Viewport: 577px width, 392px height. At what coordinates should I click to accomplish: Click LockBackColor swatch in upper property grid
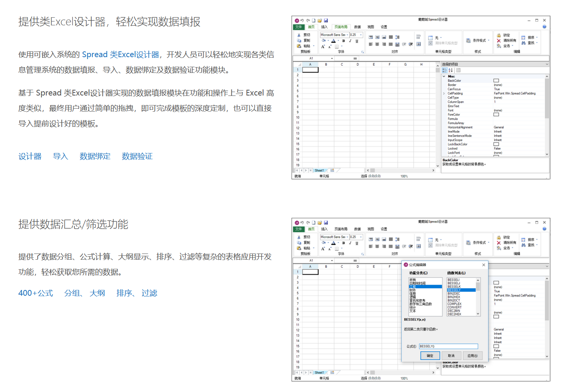496,144
